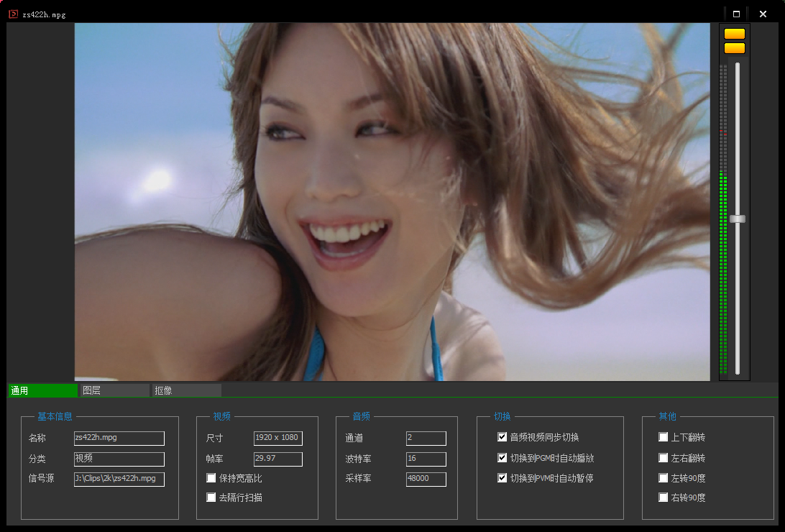This screenshot has height=532, width=785.
Task: Uncheck 音频视频同步切换 option
Action: click(x=502, y=437)
